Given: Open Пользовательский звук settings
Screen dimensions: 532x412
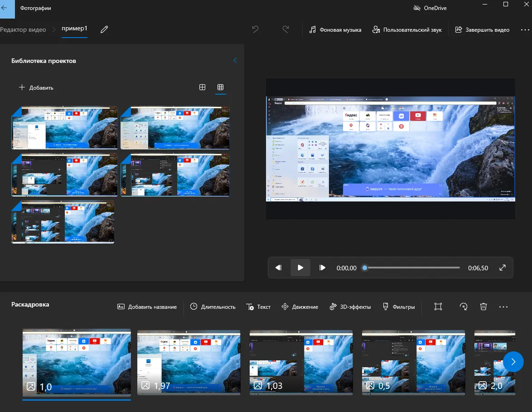Looking at the screenshot, I should [x=407, y=30].
